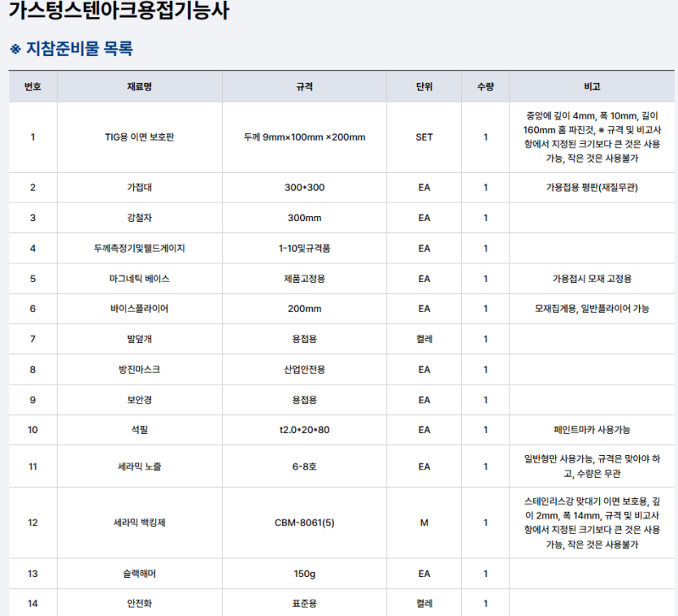The height and width of the screenshot is (616, 678).
Task: Select the 석필 material cell
Action: (139, 430)
